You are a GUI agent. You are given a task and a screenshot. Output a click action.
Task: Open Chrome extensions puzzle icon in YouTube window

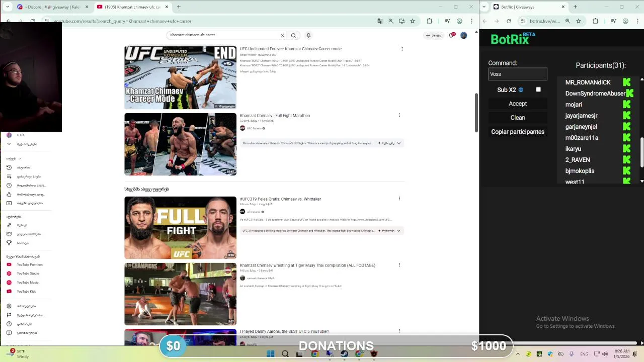(x=429, y=21)
